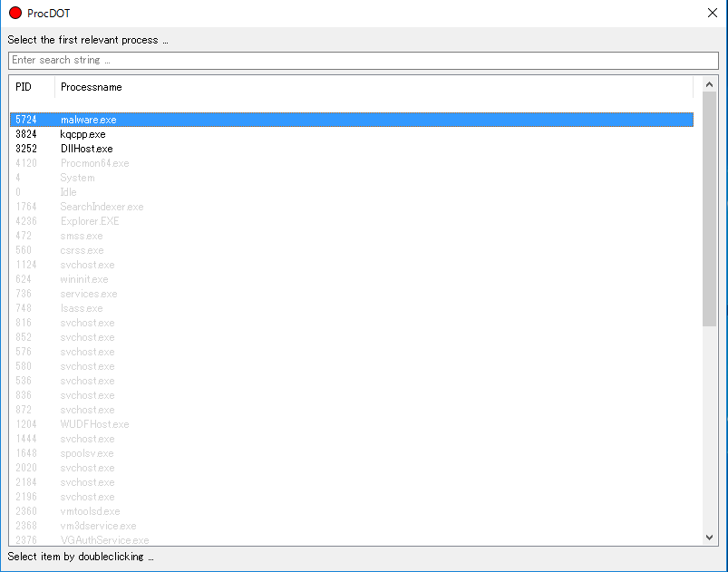Click the scroll down arrow of list
The width and height of the screenshot is (728, 572).
[709, 537]
